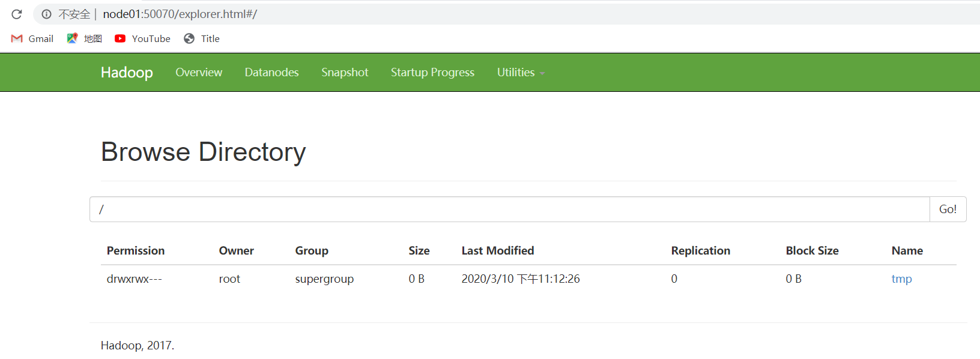Open the Gmail bookmark icon
Screen dimensions: 980x359
pyautogui.click(x=17, y=38)
